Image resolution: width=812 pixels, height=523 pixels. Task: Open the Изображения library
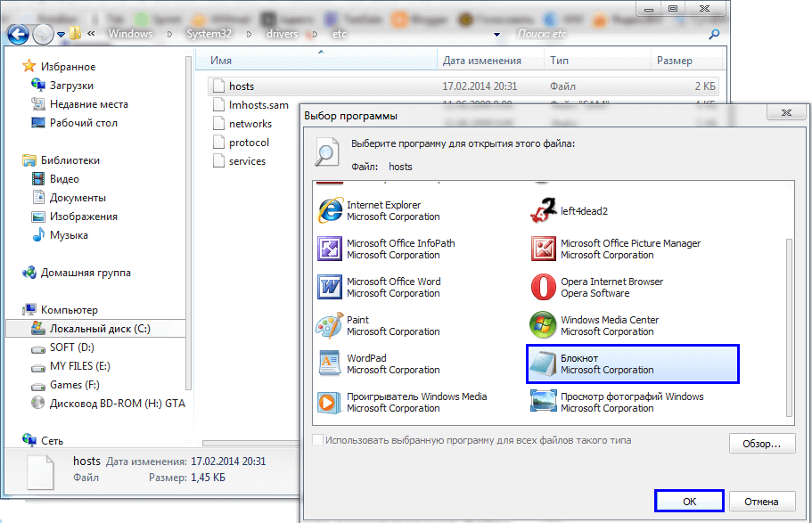(x=74, y=217)
